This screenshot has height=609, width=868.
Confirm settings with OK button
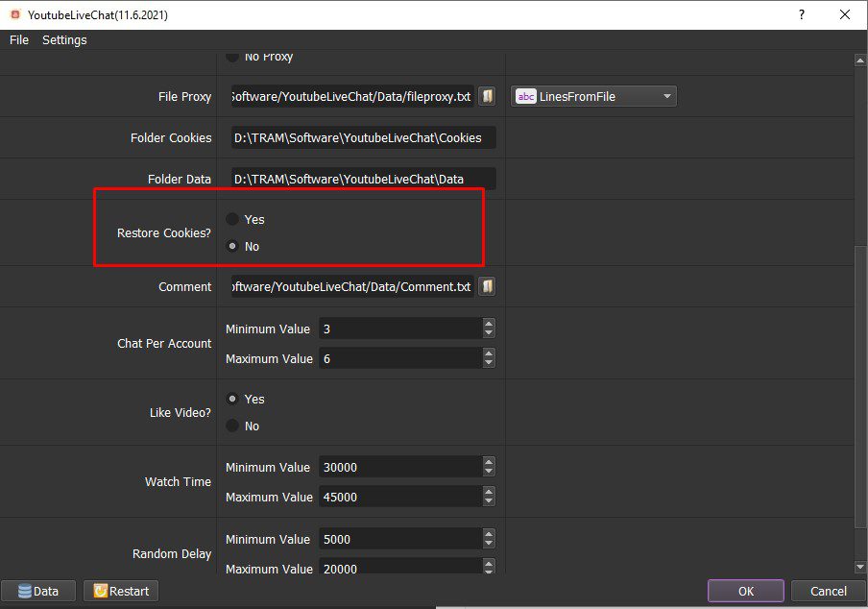coord(746,591)
